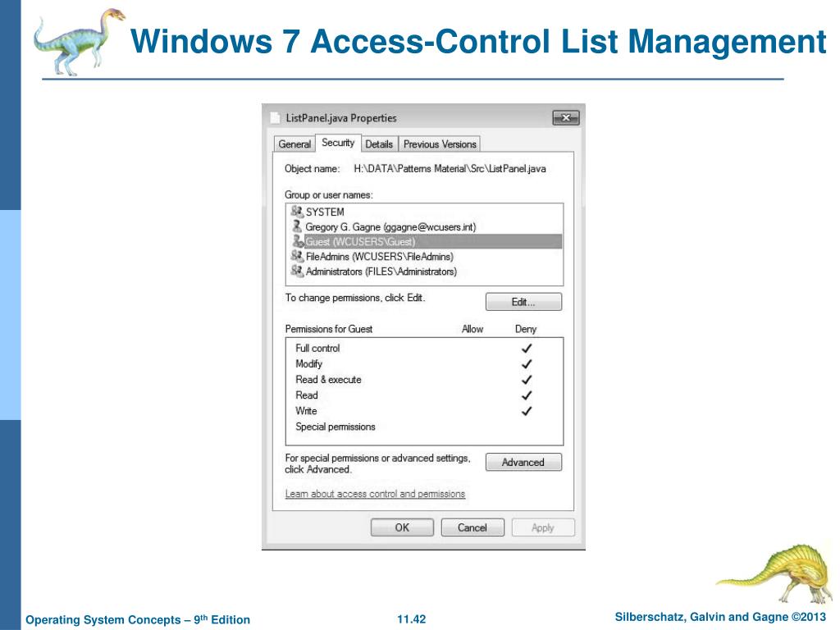Click the 'Group or user names:' label
Screen dimensions: 840x630
click(329, 195)
